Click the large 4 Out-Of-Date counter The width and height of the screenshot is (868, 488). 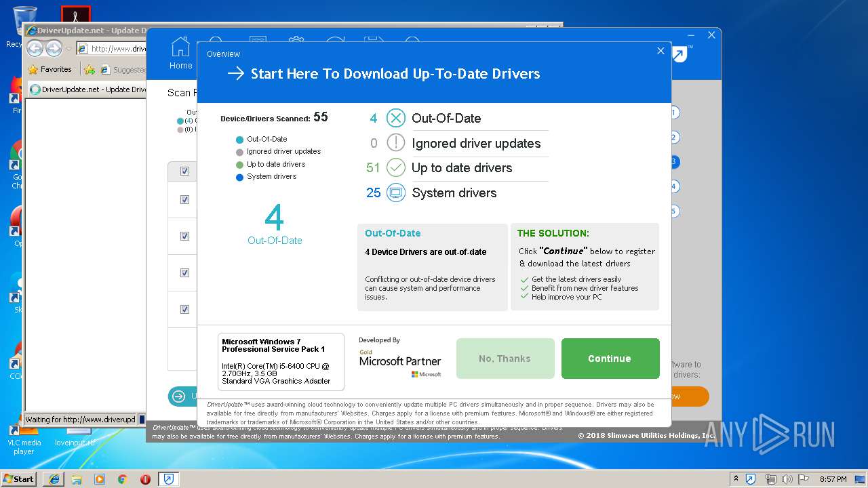point(275,218)
